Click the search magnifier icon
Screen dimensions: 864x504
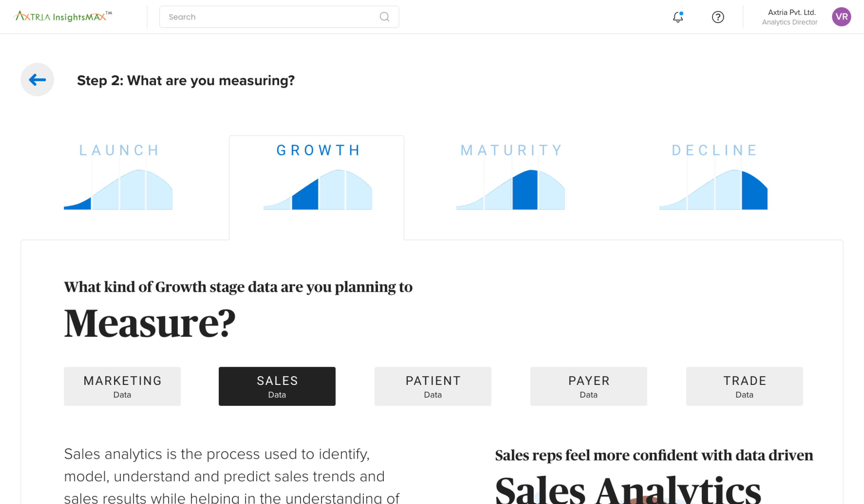385,17
